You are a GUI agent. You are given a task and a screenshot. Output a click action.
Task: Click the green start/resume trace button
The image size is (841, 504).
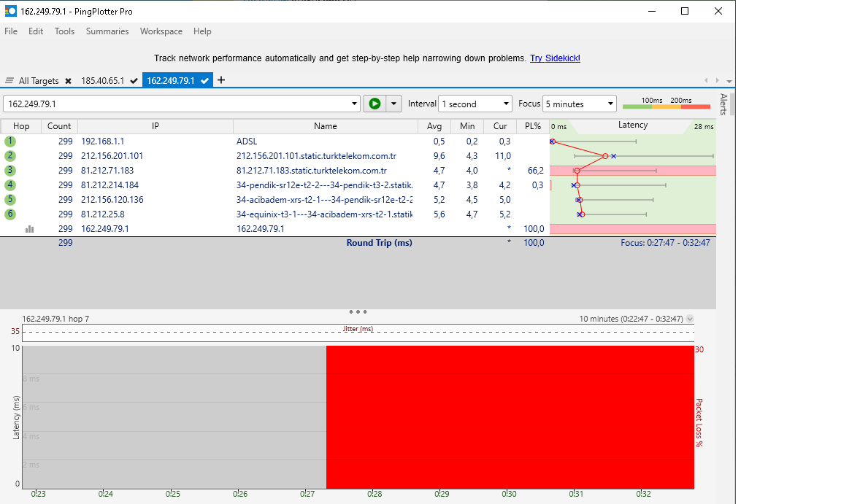pos(375,104)
